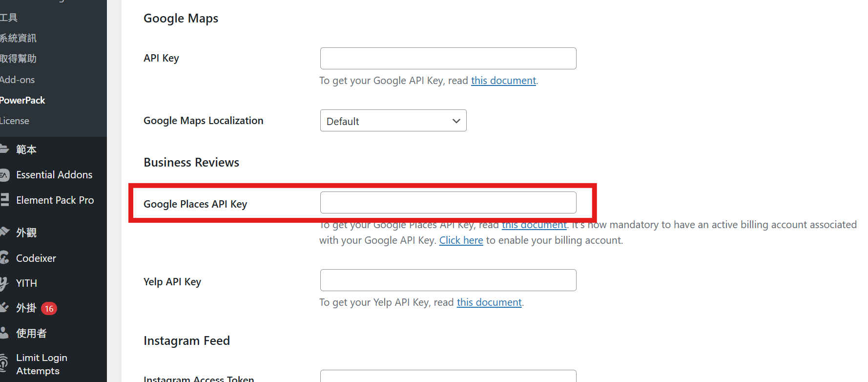868x382 pixels.
Task: Open the Google Maps Localization dropdown
Action: coord(393,121)
